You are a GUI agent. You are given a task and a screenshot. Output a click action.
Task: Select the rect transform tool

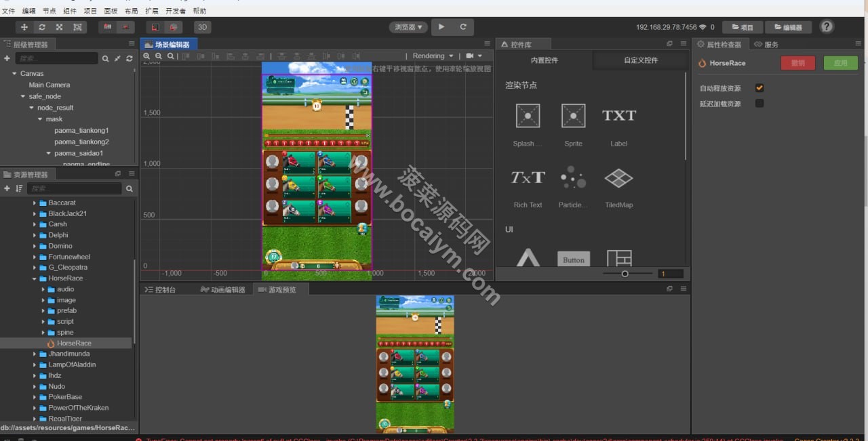[77, 27]
